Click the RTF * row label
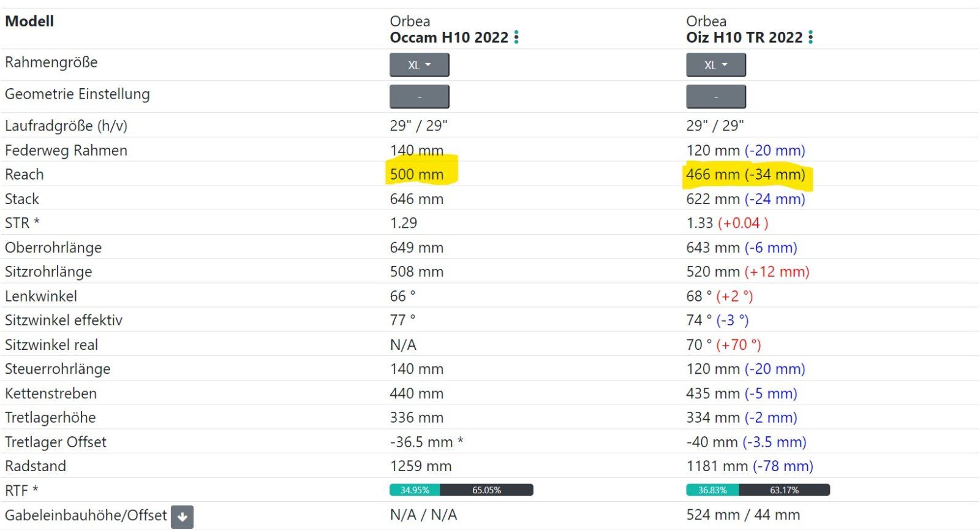This screenshot has height=530, width=980. 21,490
